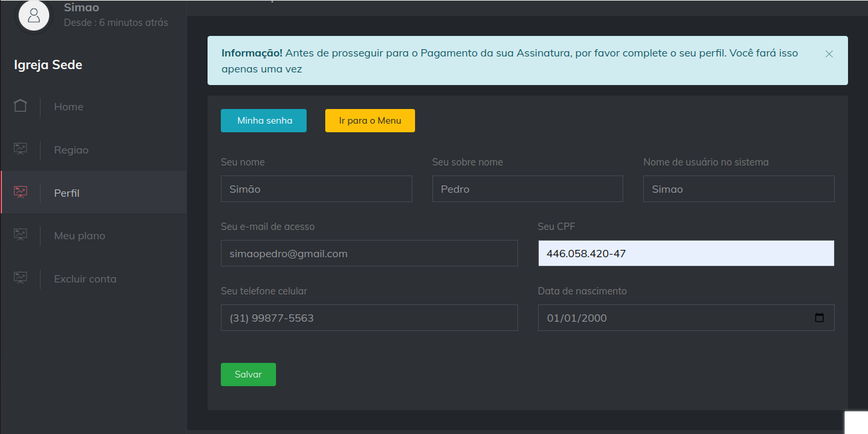Go to Meu plano in sidebar
This screenshot has width=868, height=434.
[x=80, y=235]
